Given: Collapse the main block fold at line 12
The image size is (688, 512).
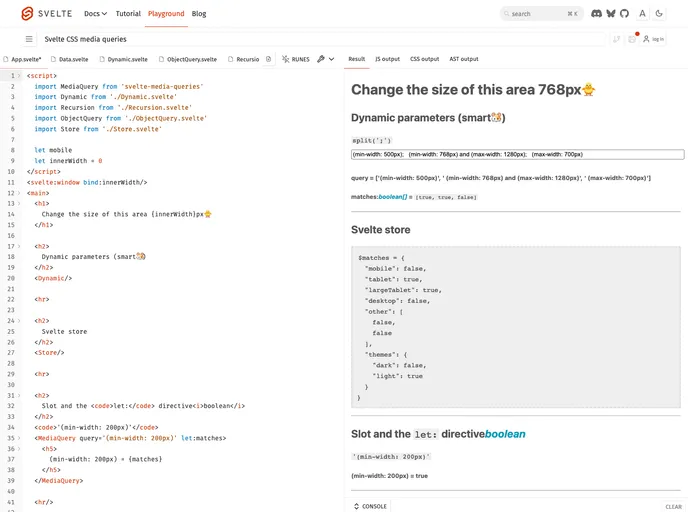Looking at the screenshot, I should click(x=19, y=193).
